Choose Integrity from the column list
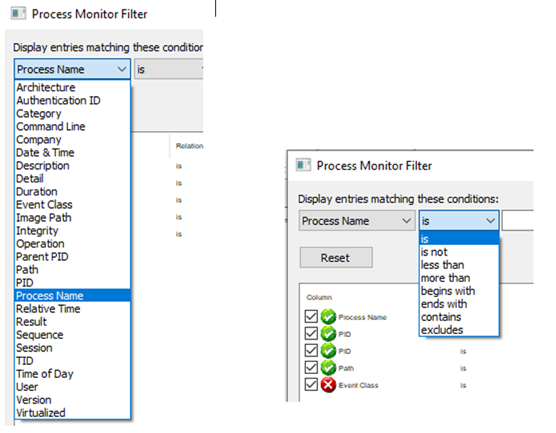This screenshot has height=433, width=556. [72, 231]
